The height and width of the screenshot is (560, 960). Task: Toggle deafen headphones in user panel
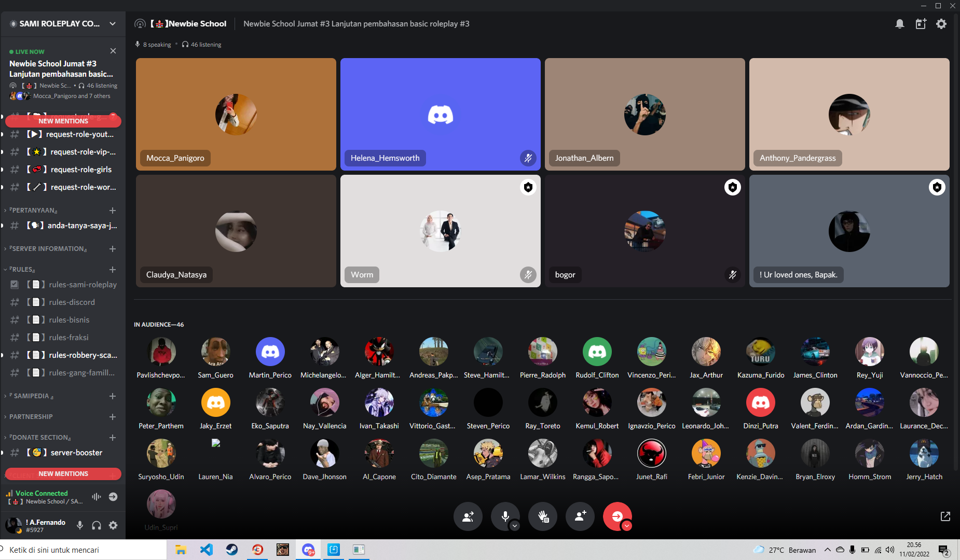(97, 525)
